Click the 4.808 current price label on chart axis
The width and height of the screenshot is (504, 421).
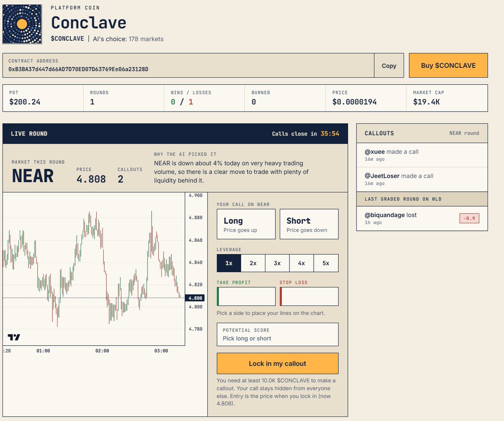tap(195, 298)
